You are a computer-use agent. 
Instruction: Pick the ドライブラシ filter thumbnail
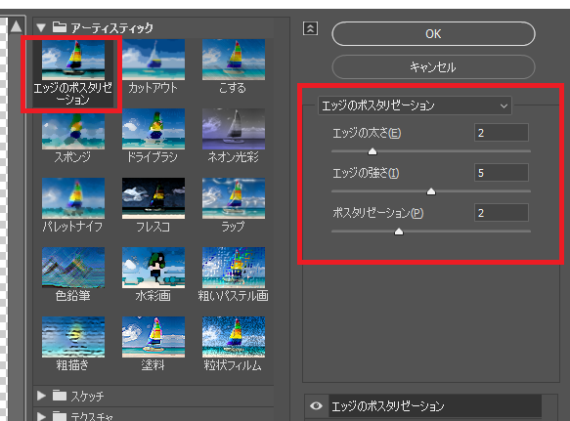point(153,129)
